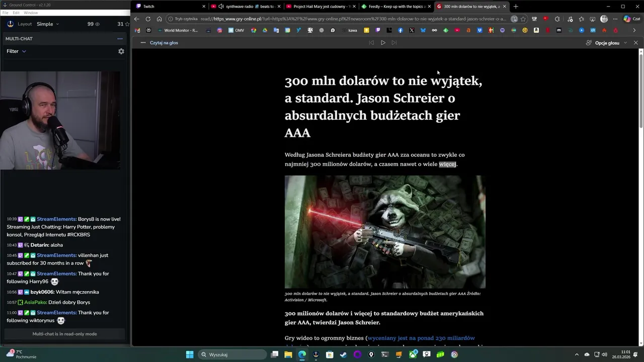Go back in browser history

click(136, 19)
